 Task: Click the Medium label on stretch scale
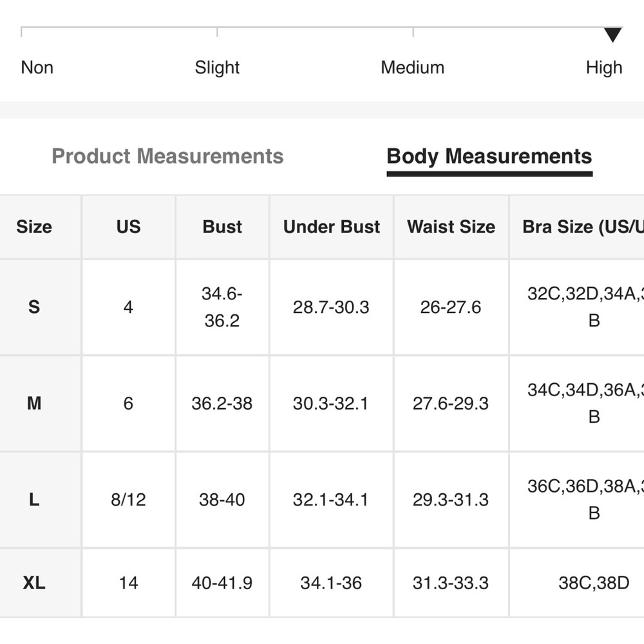pos(412,68)
